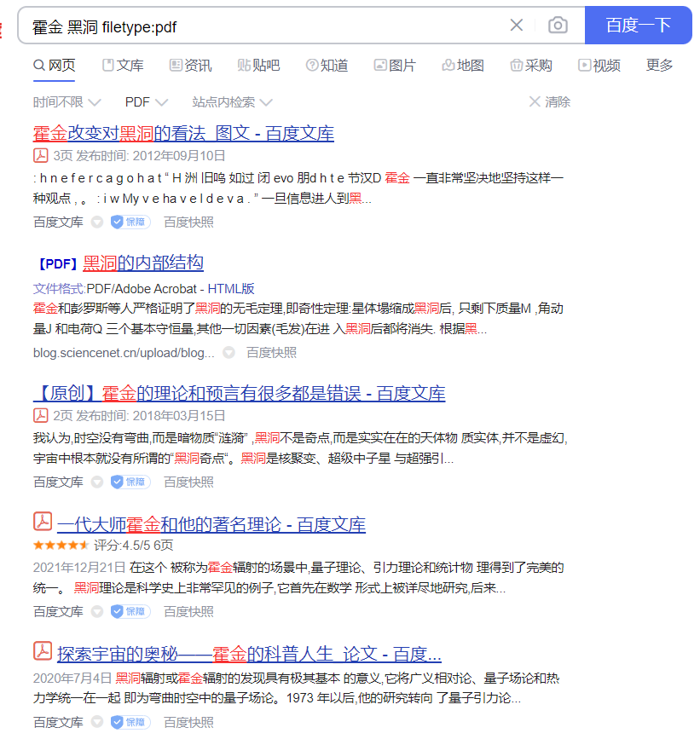The width and height of the screenshot is (700, 745).
Task: Open result 霍金的理论和预言有很多都是错误
Action: click(x=239, y=394)
